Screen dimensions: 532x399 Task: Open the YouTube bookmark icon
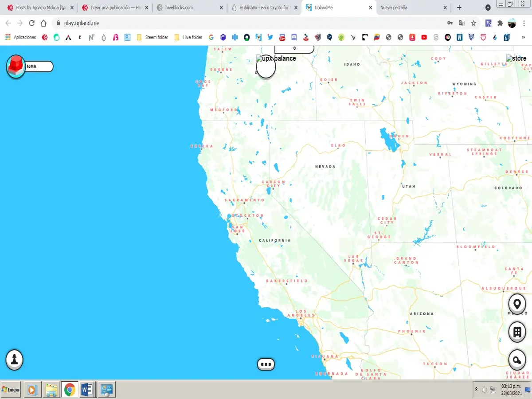pos(424,37)
